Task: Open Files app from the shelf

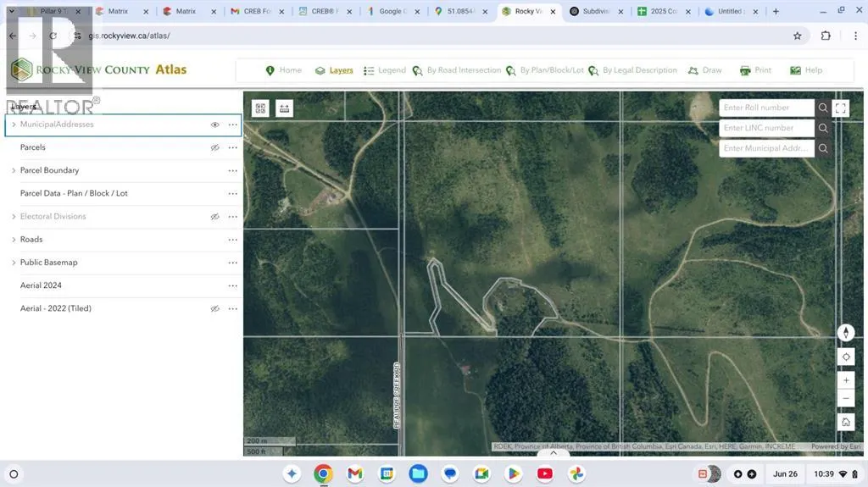Action: [x=419, y=473]
